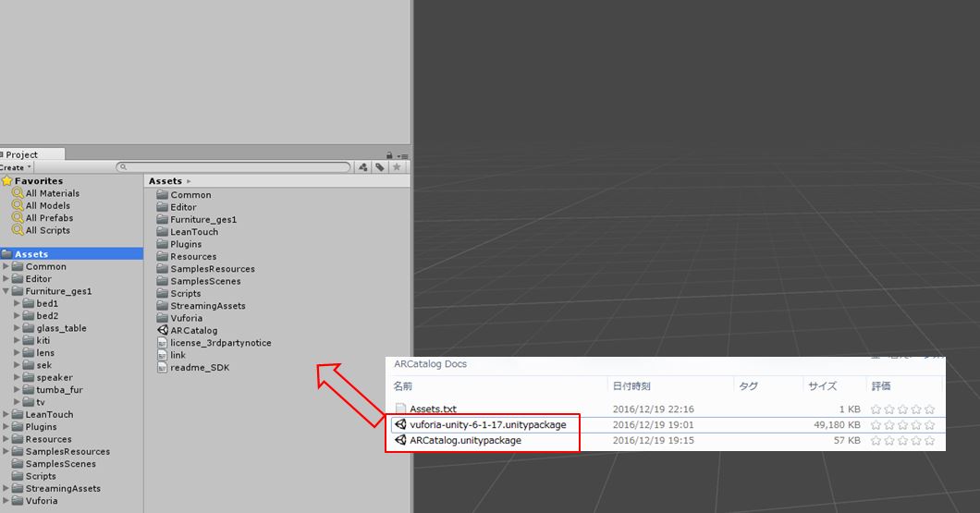Select Resources folder in the Assets list pane
This screenshot has width=980, height=513.
tap(187, 256)
